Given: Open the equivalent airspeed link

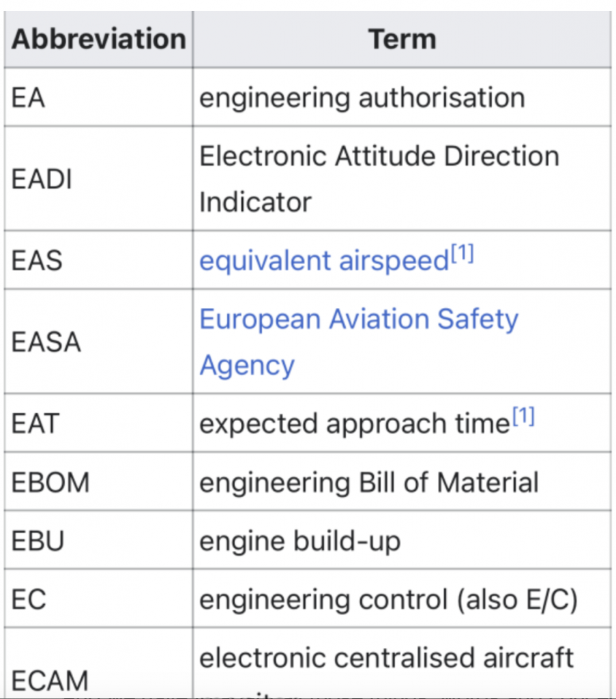Looking at the screenshot, I should [324, 260].
